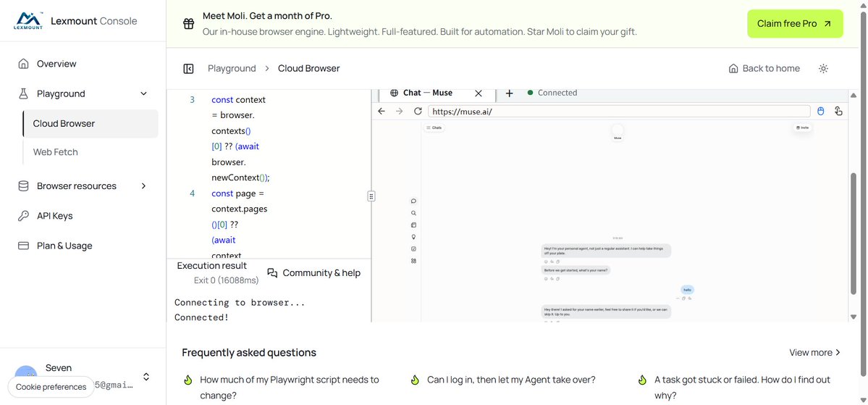Click code line number 3
868x405 pixels.
click(x=192, y=100)
